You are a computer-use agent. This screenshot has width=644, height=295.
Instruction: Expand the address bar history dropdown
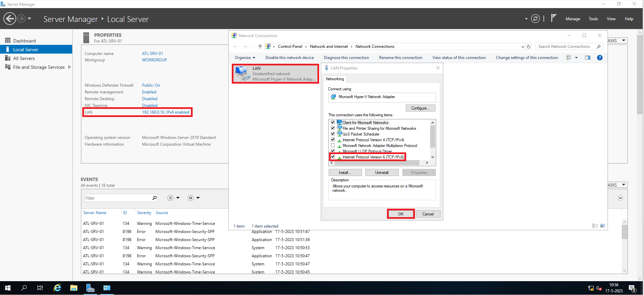tap(523, 47)
